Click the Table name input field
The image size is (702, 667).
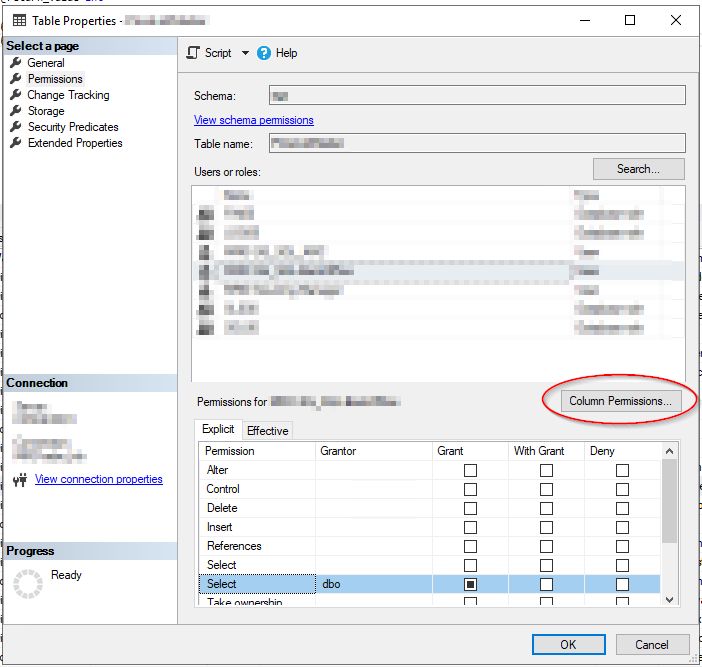point(477,143)
